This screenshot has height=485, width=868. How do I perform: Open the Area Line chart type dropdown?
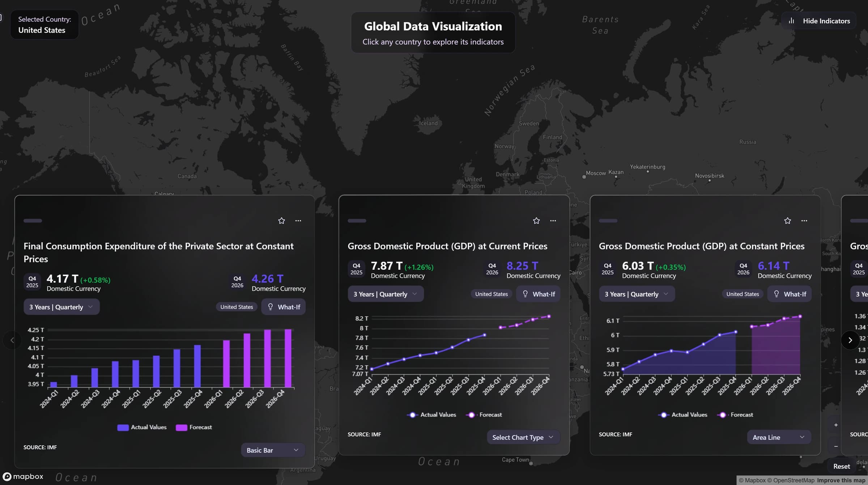779,437
